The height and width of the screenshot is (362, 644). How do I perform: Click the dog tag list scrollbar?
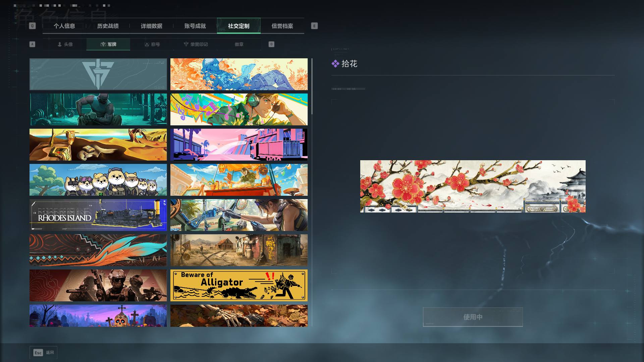312,86
